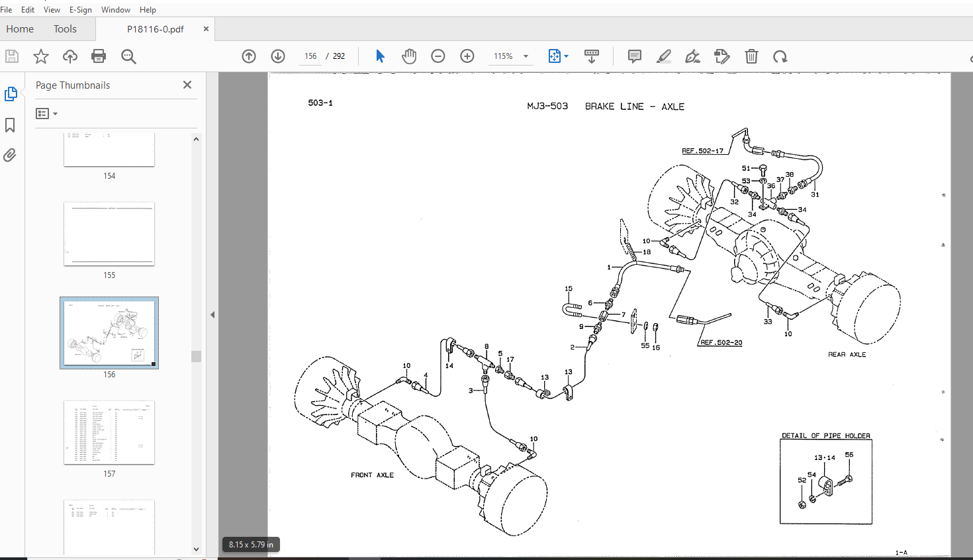973x560 pixels.
Task: Open the View menu
Action: (52, 9)
